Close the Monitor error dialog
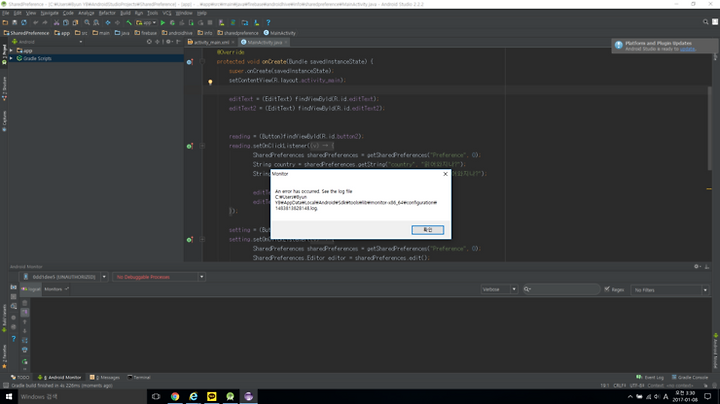Image resolution: width=720 pixels, height=404 pixels. click(445, 174)
